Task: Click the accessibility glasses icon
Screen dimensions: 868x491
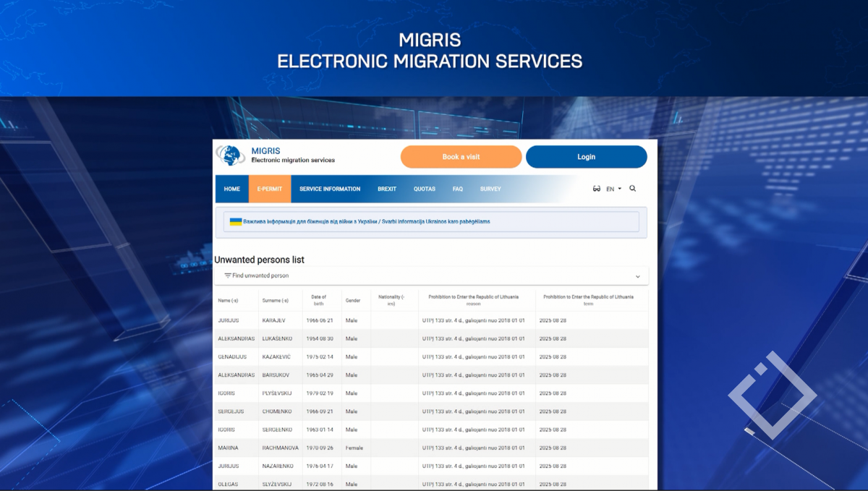Action: [x=597, y=189]
